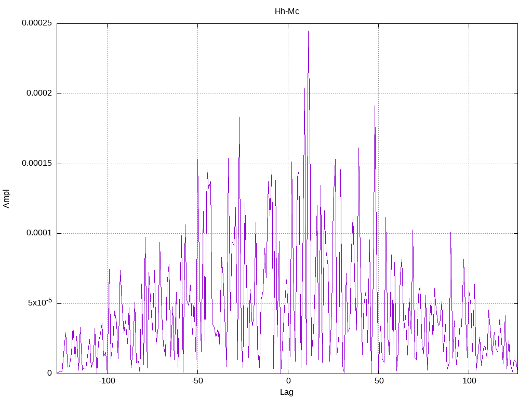Click the x-axis tick label -50
The image size is (532, 399).
click(197, 381)
